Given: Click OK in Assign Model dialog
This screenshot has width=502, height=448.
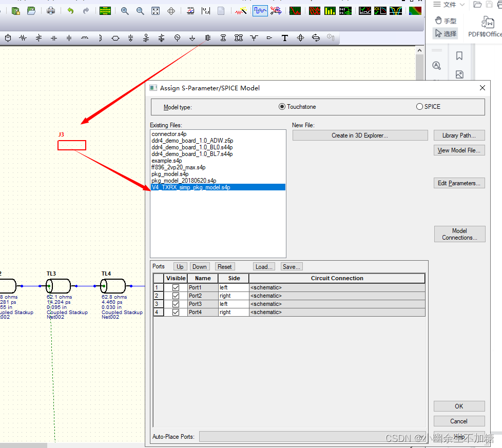Looking at the screenshot, I should tap(459, 406).
